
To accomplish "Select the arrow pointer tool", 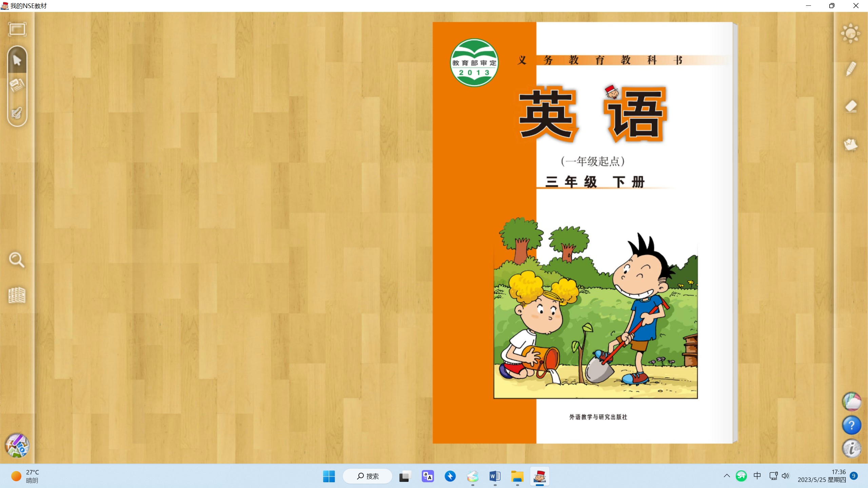I will click(17, 60).
